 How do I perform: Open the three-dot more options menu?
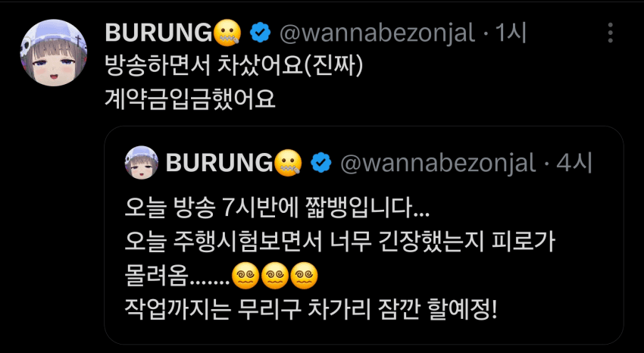[x=611, y=33]
